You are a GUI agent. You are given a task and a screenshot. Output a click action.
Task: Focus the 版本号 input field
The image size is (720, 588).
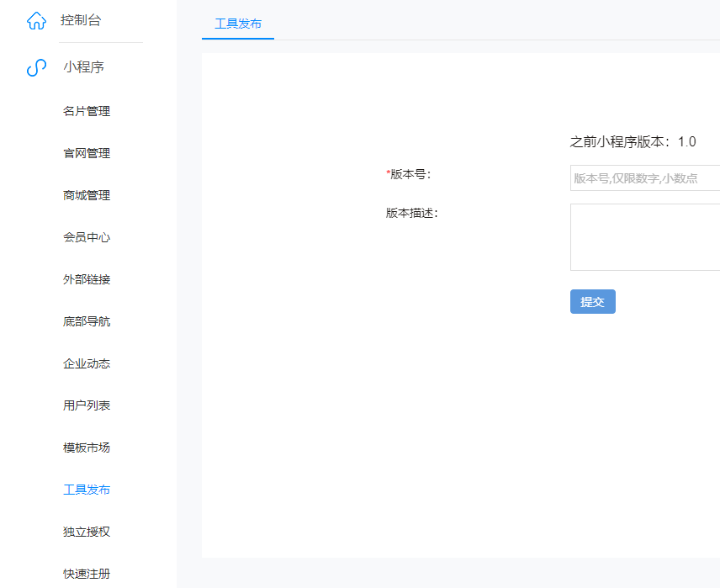point(645,177)
